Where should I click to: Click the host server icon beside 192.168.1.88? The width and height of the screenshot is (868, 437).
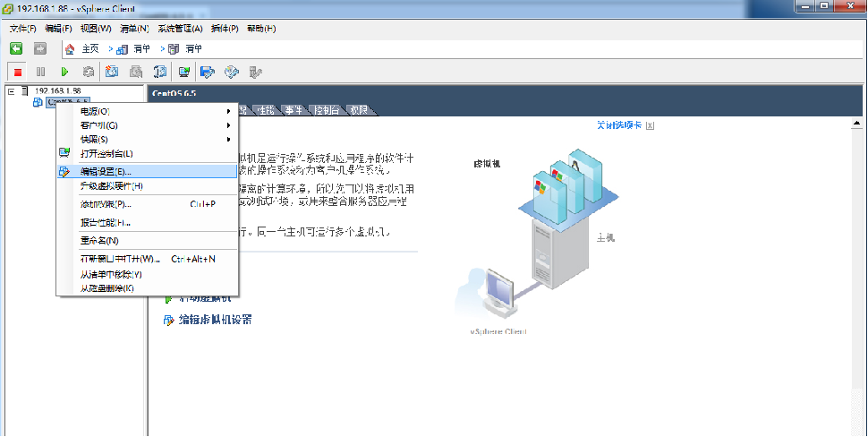[x=24, y=90]
